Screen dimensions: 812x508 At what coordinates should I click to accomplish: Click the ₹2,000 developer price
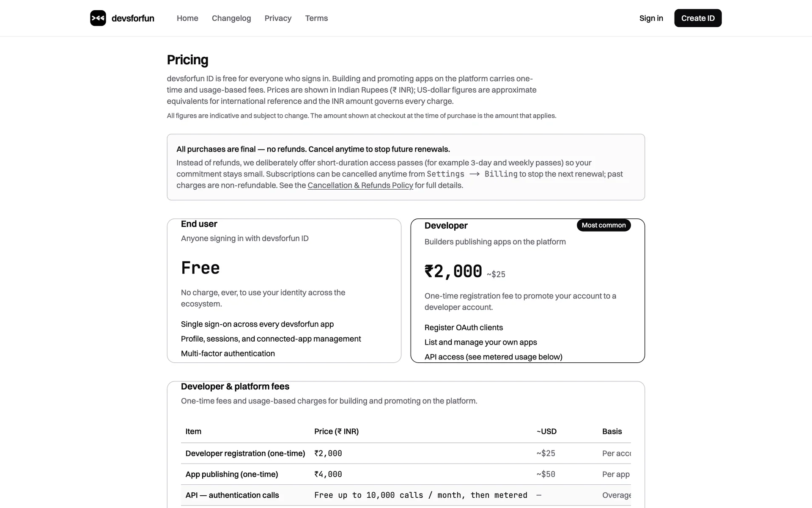[x=453, y=271]
